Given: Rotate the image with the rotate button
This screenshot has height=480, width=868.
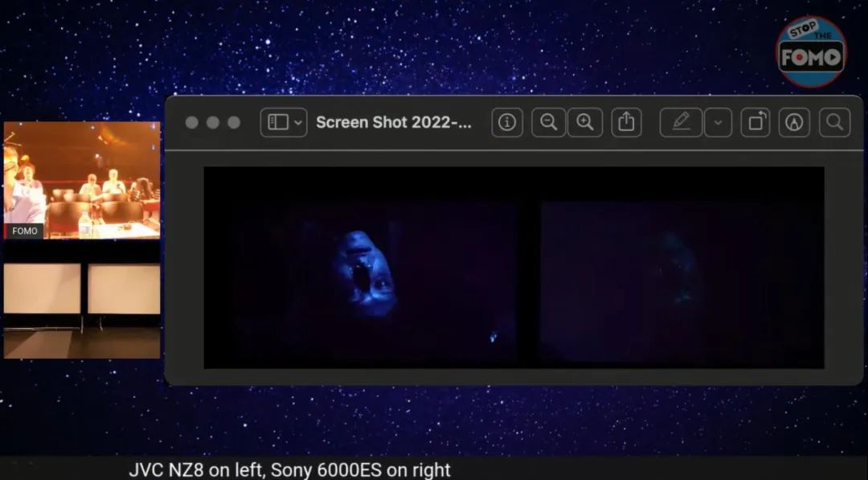Looking at the screenshot, I should (x=755, y=122).
